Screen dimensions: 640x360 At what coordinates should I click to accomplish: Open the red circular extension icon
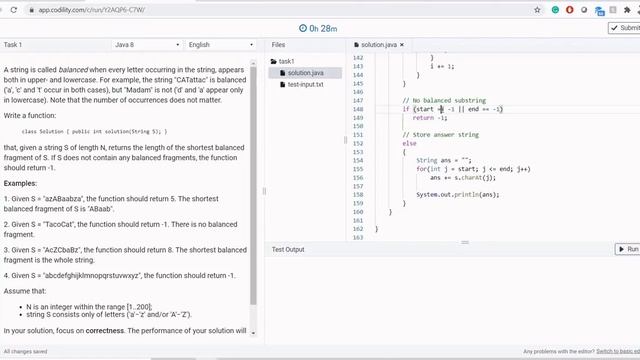pos(569,10)
